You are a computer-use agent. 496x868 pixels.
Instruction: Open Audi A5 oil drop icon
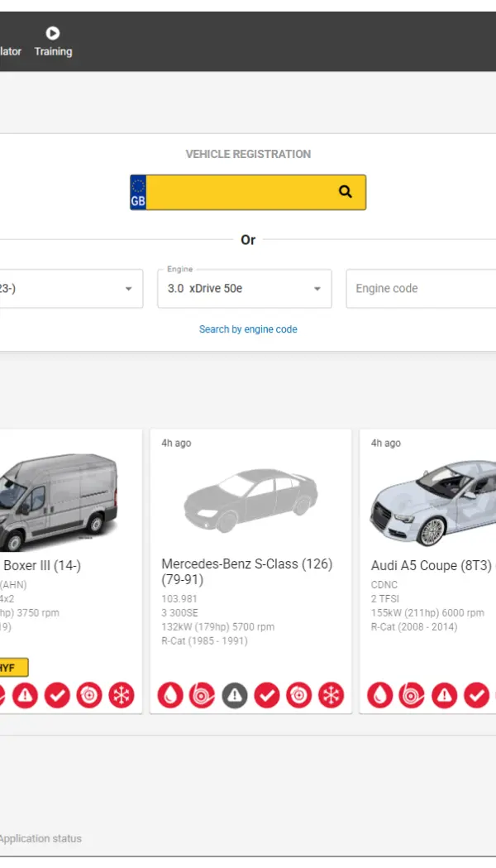[x=380, y=695]
